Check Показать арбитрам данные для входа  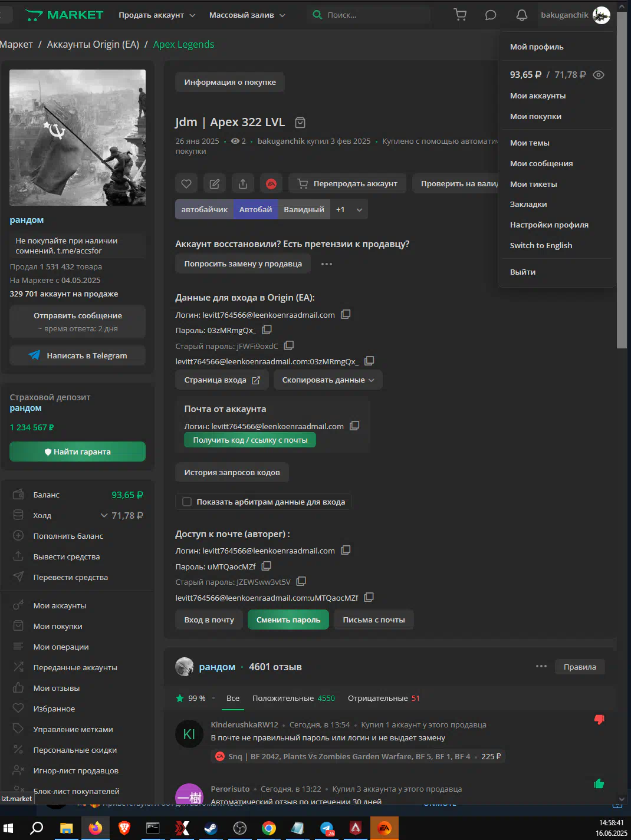pyautogui.click(x=187, y=502)
